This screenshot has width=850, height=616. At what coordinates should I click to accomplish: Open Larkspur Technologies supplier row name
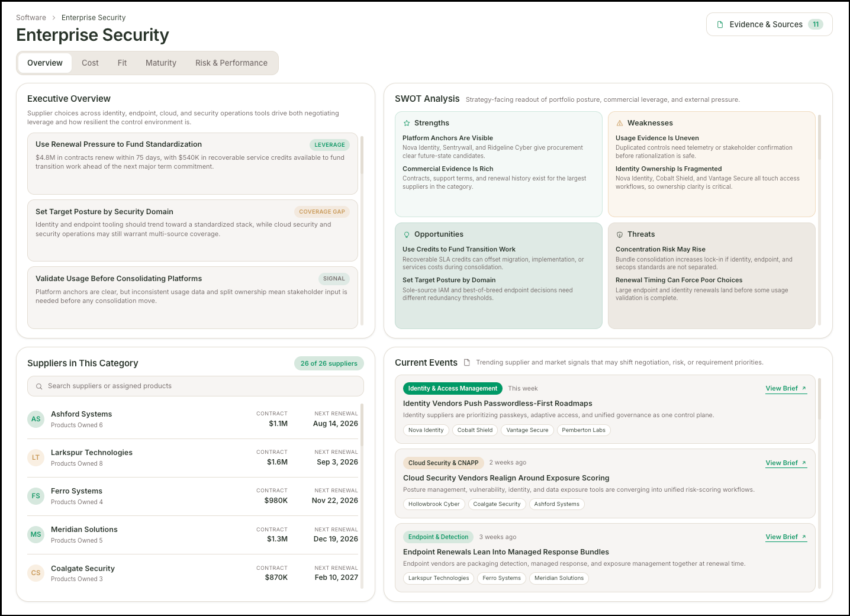92,453
